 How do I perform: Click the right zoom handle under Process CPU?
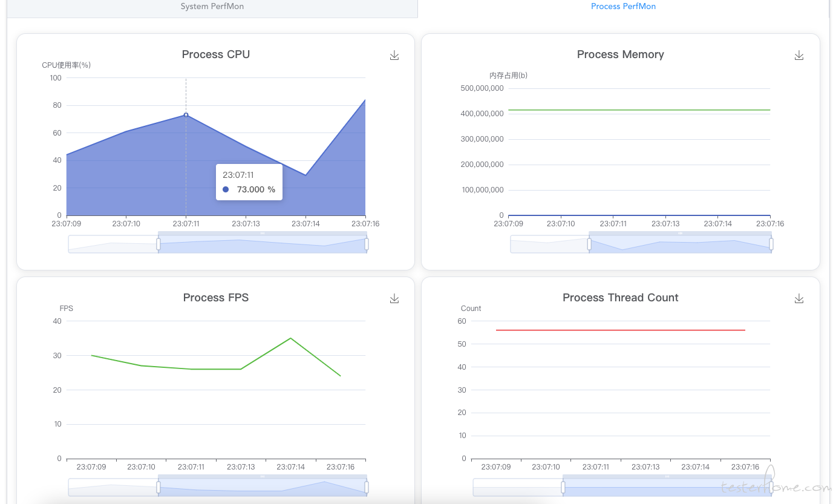click(x=367, y=244)
